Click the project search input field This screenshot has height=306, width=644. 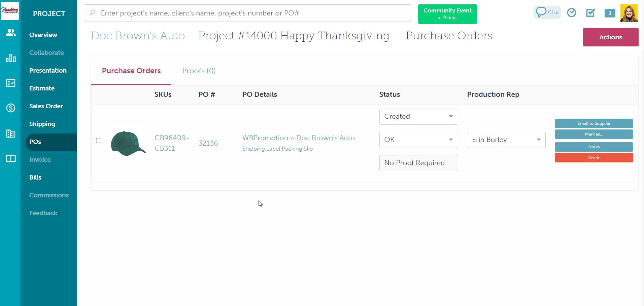(x=247, y=13)
